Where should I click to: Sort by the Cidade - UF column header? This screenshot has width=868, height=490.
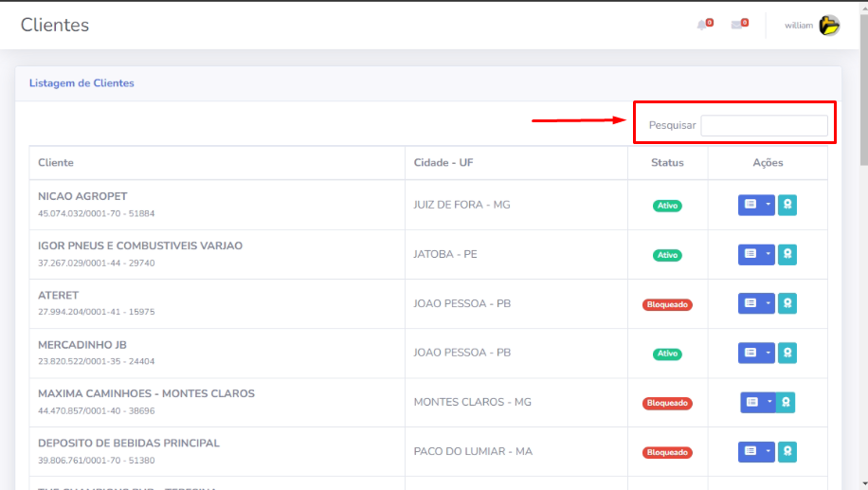[443, 163]
